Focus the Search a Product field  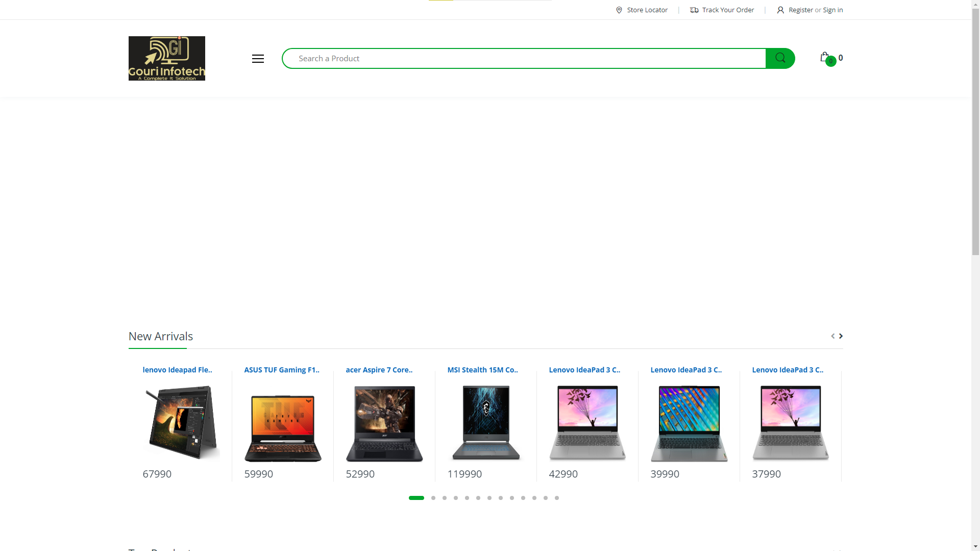pyautogui.click(x=524, y=58)
